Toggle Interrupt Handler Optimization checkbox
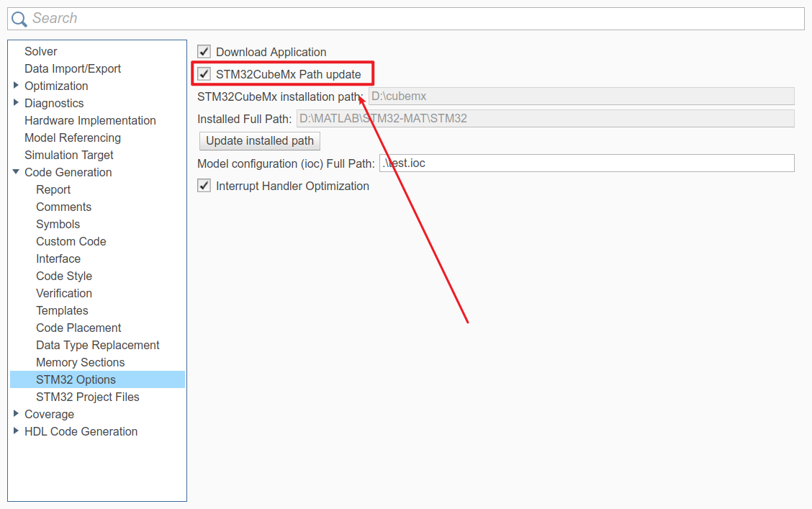The width and height of the screenshot is (812, 509). 204,185
